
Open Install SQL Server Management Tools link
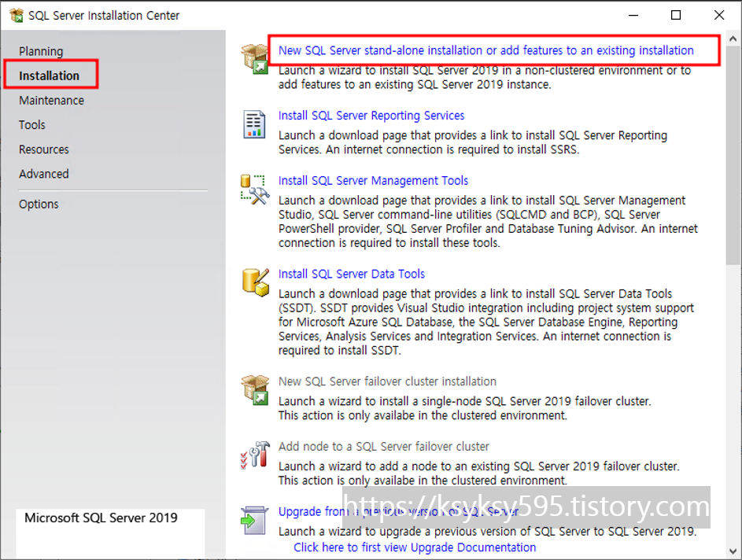click(373, 180)
